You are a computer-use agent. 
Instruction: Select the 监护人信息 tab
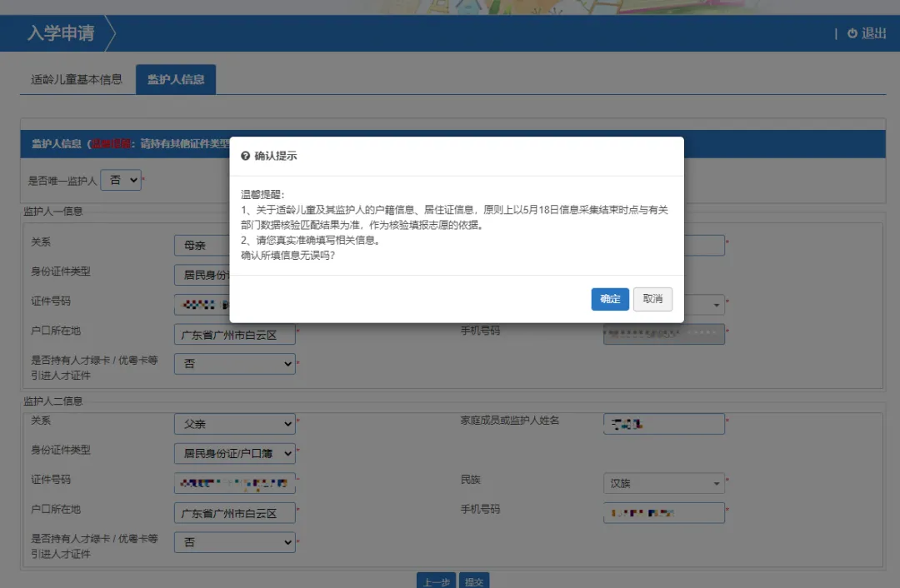pos(175,79)
